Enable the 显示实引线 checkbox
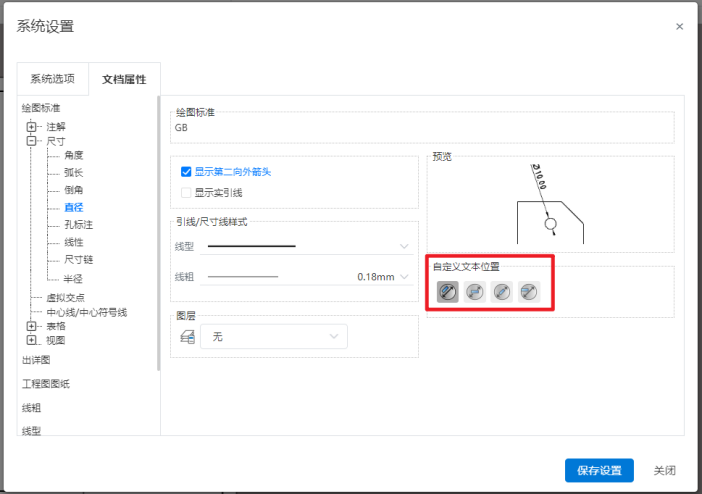This screenshot has height=494, width=702. (x=186, y=192)
